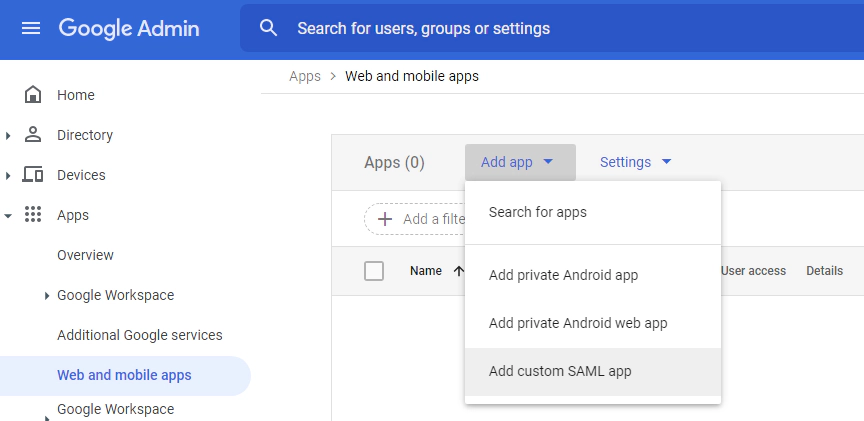The height and width of the screenshot is (421, 864).
Task: Open the hamburger main menu
Action: click(x=31, y=28)
